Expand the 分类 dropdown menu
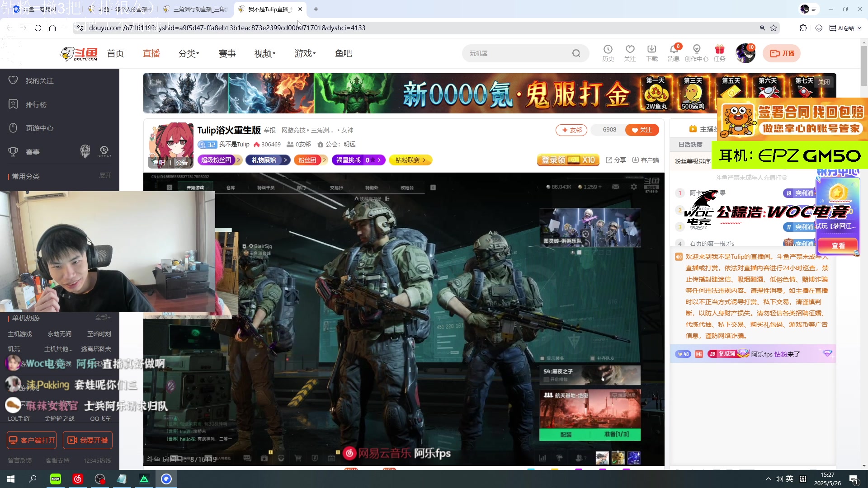Image resolution: width=868 pixels, height=488 pixels. [x=189, y=53]
